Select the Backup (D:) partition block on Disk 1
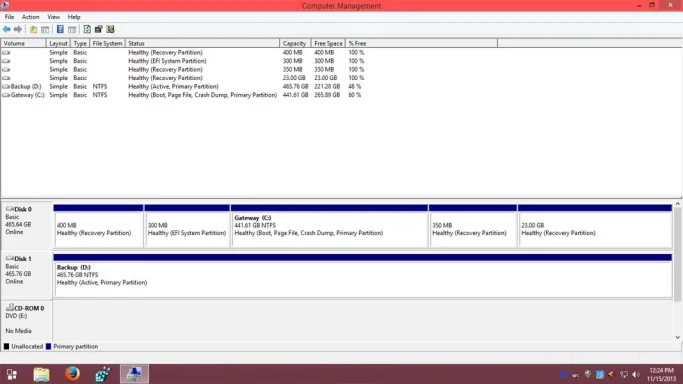Viewport: 683px width, 384px height. 363,276
